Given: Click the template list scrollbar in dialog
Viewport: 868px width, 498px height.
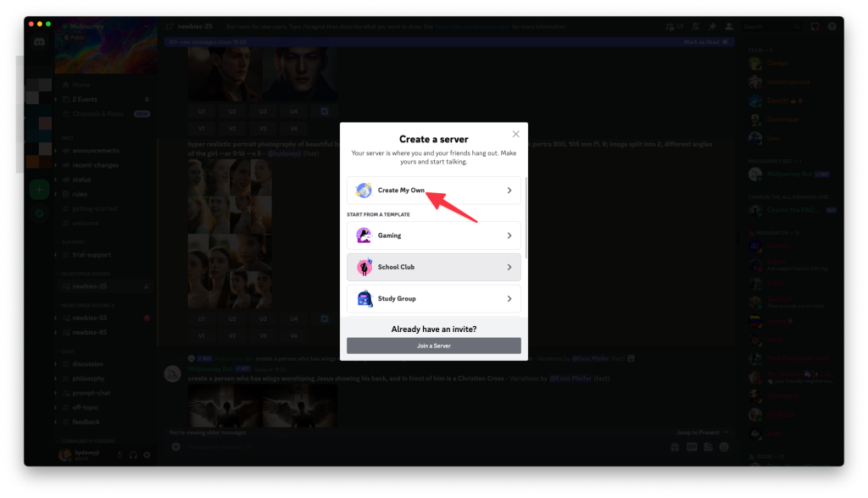Looking at the screenshot, I should click(526, 218).
